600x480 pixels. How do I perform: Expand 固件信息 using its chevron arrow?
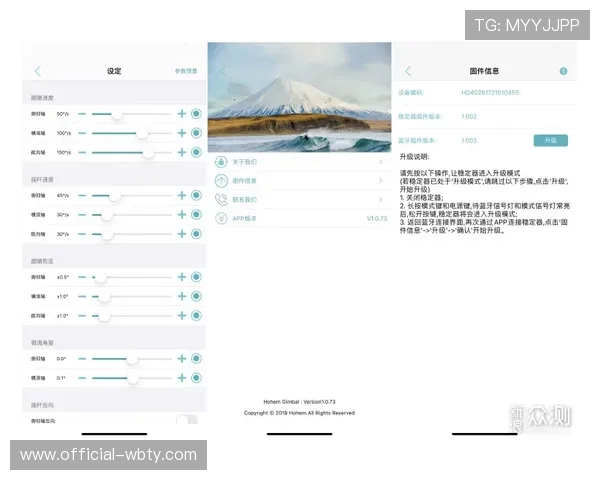tap(381, 181)
